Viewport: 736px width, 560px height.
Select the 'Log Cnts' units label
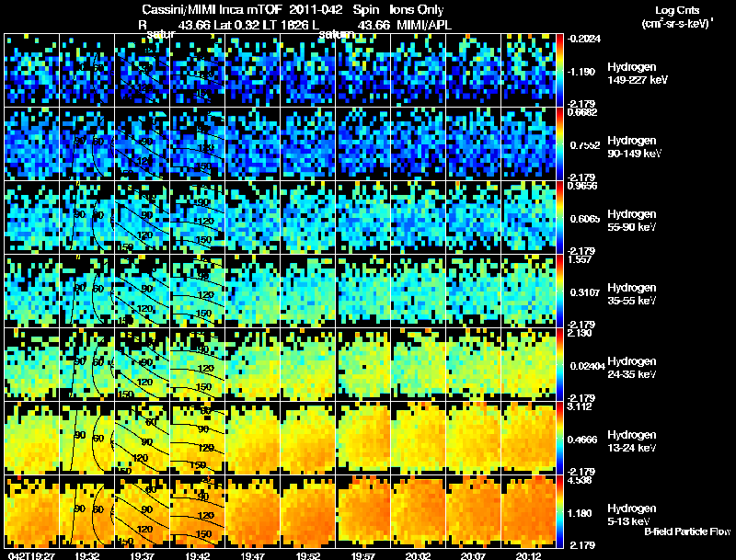point(677,10)
